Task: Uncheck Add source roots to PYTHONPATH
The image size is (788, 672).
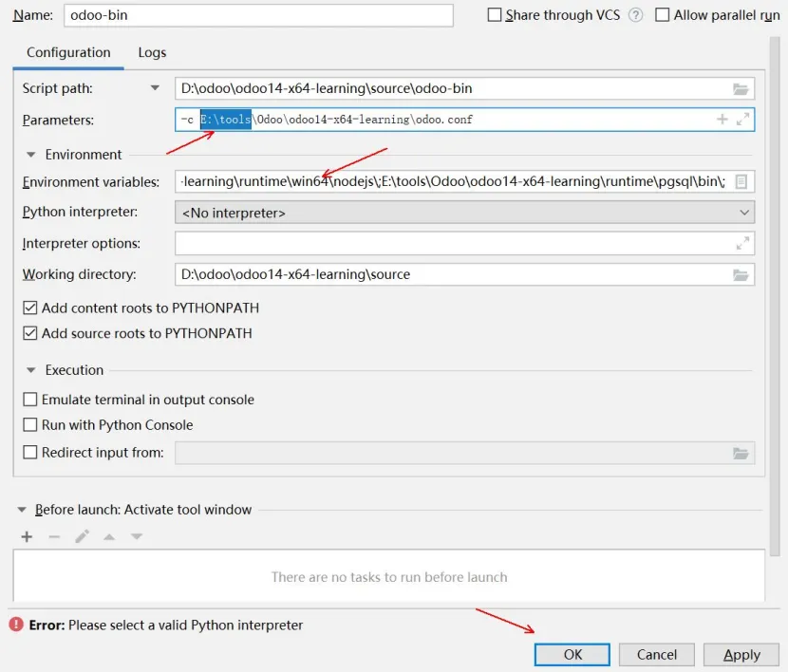Action: (x=30, y=333)
